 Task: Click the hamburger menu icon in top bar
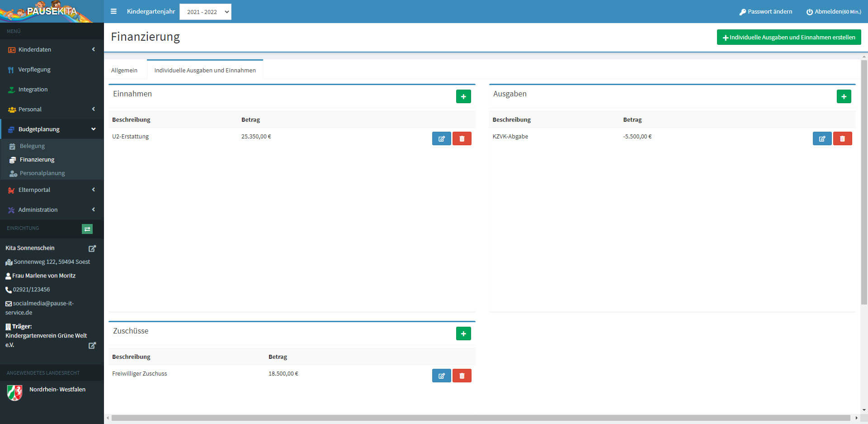point(113,11)
